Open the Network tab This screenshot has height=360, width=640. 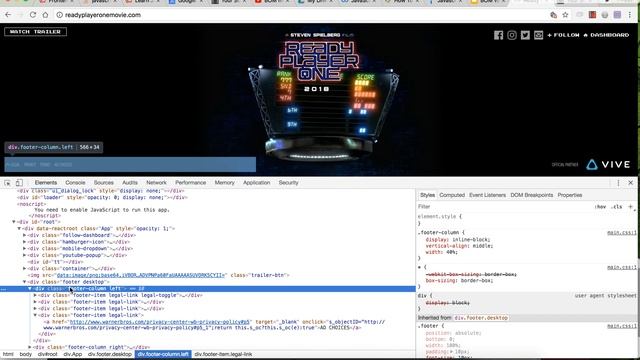pyautogui.click(x=156, y=183)
